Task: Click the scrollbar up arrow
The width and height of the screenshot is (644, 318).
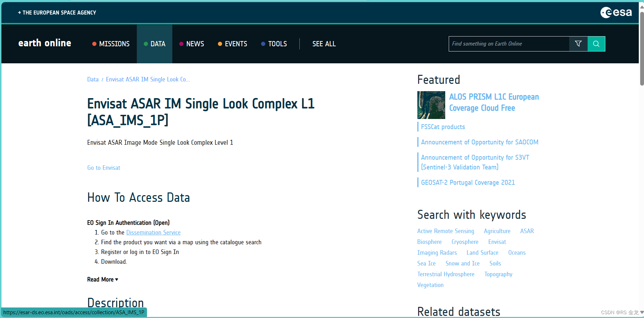Action: 642,7
